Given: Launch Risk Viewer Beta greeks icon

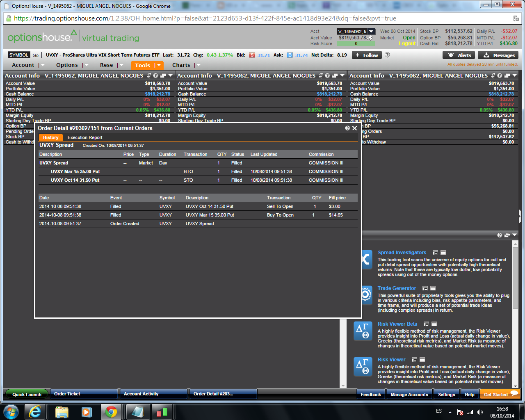Looking at the screenshot, I should click(x=363, y=331).
